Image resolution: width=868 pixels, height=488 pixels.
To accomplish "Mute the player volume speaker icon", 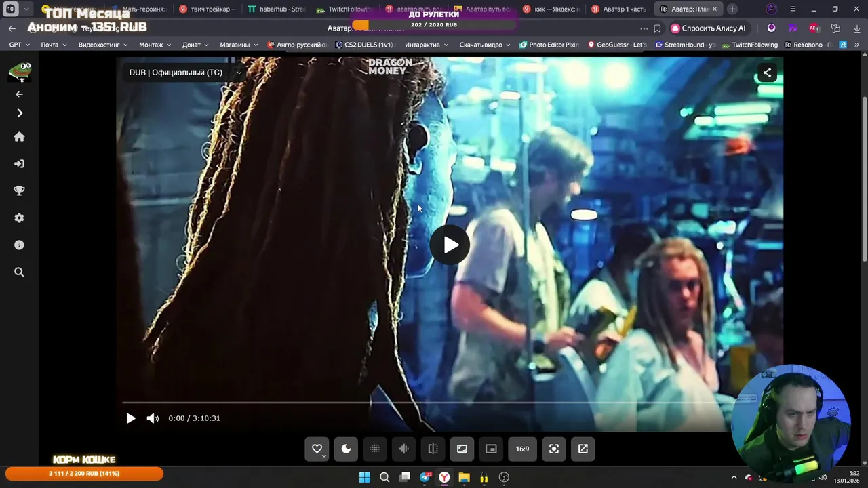I will (x=153, y=418).
